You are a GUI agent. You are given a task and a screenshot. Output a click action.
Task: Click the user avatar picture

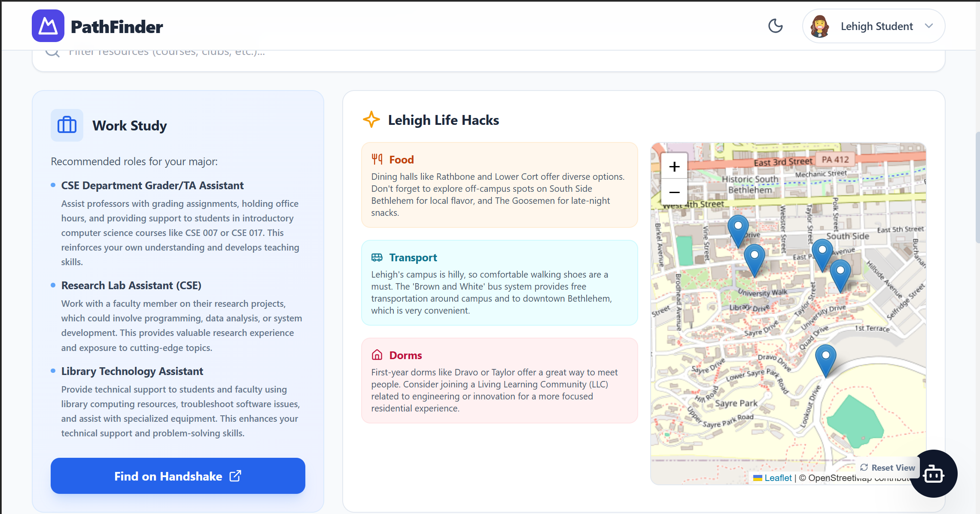819,26
